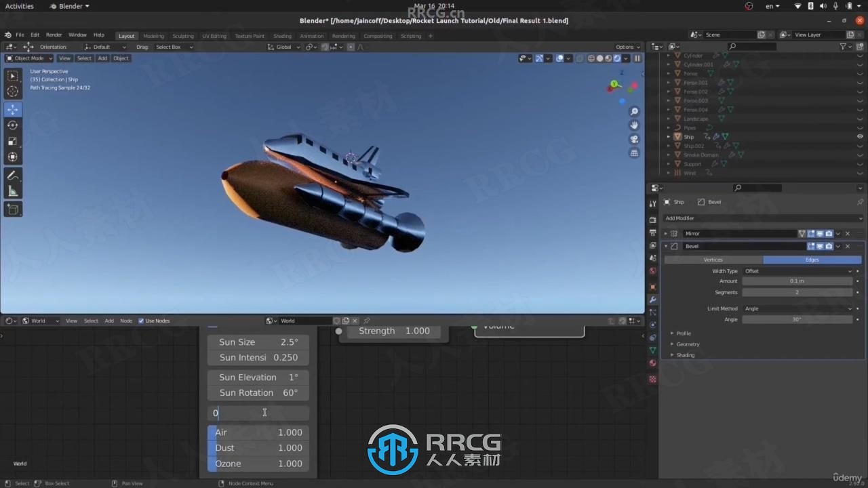Select the Select Box tool
Image resolution: width=868 pixels, height=488 pixels.
13,76
